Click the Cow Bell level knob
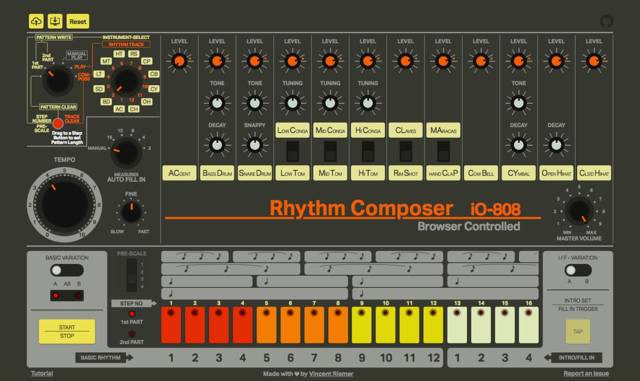 (481, 61)
